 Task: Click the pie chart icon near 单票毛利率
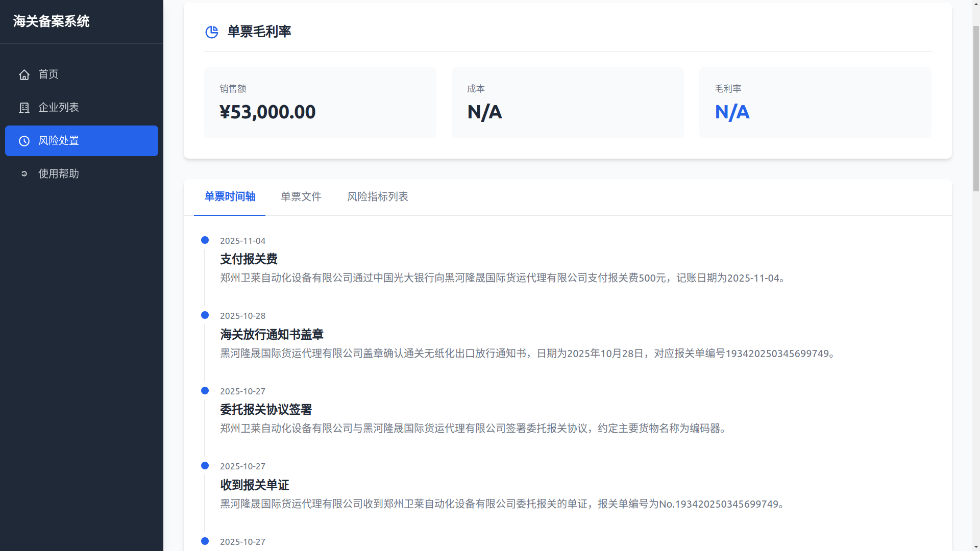tap(211, 32)
